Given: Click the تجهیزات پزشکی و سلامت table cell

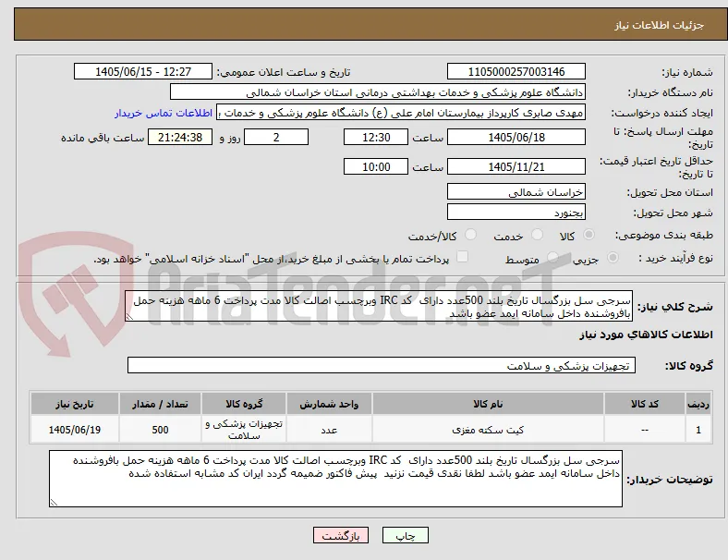Looking at the screenshot, I should (x=244, y=430).
